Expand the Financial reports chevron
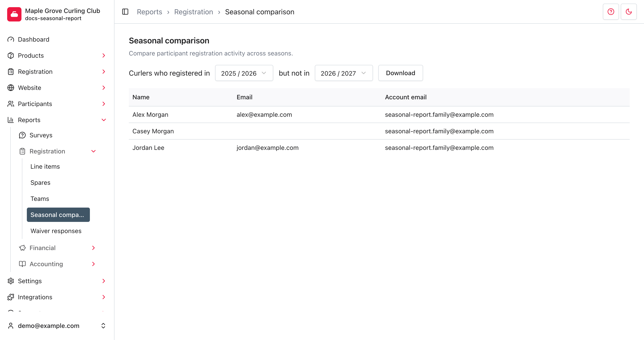Screen dimensions: 644x340 93,248
